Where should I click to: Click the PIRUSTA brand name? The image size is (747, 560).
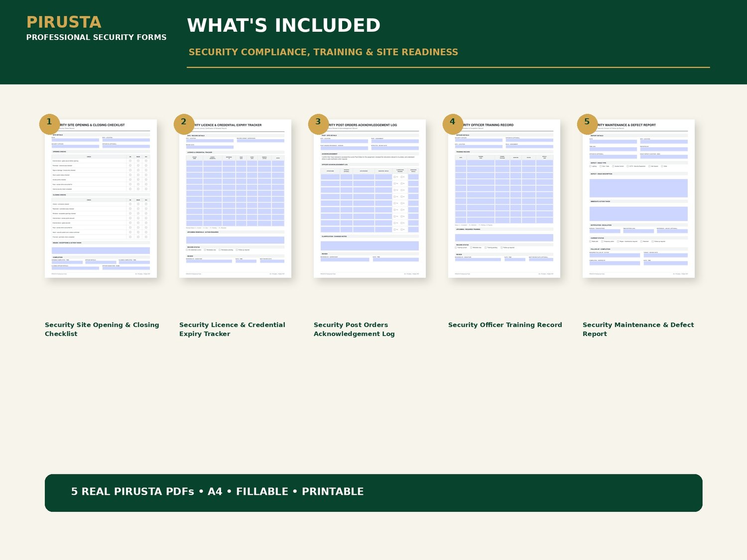pyautogui.click(x=64, y=22)
